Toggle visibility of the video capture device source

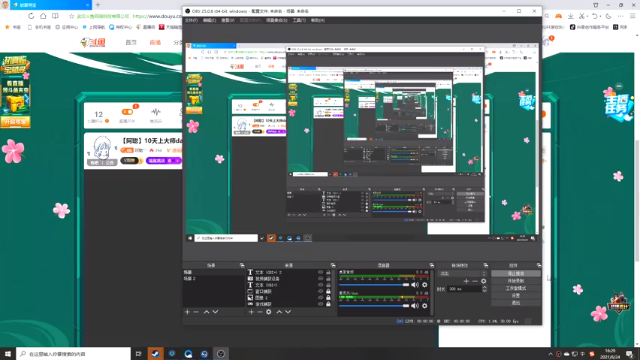(x=320, y=278)
